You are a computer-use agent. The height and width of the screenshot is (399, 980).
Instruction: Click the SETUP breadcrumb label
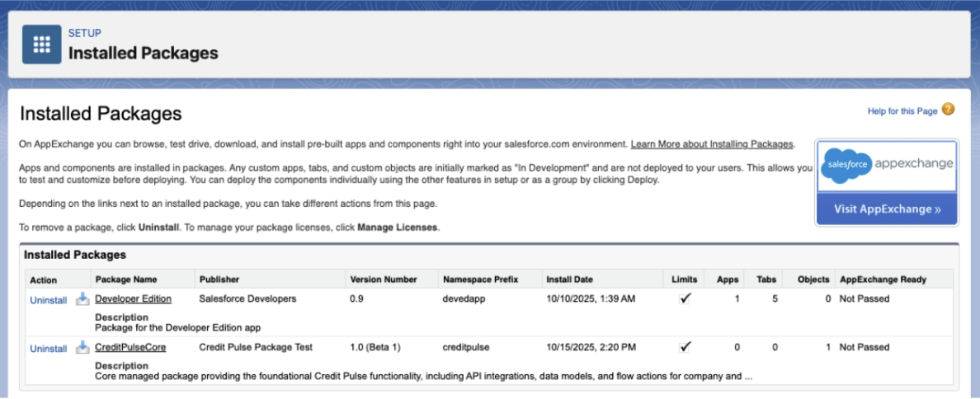pos(85,34)
